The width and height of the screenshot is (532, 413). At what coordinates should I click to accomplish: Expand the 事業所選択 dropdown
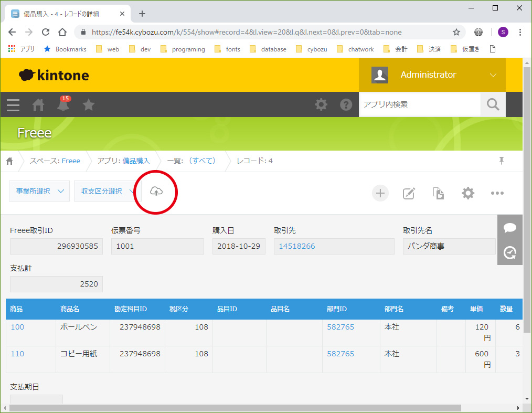pyautogui.click(x=39, y=191)
